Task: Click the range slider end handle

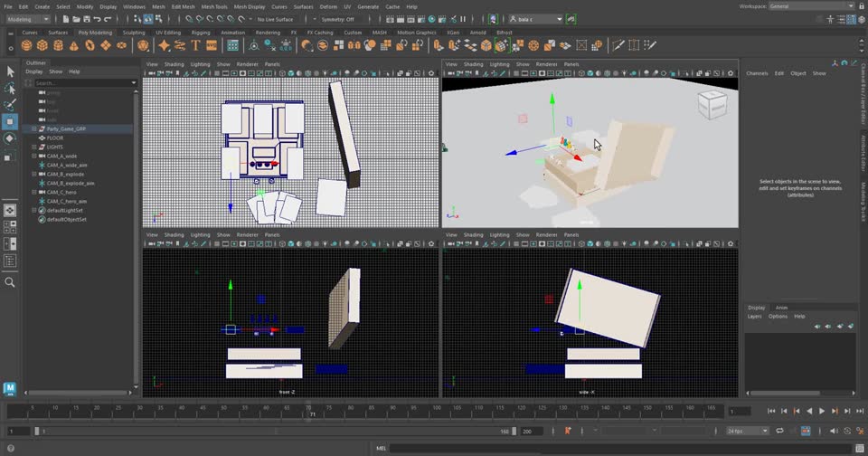Action: tap(514, 431)
